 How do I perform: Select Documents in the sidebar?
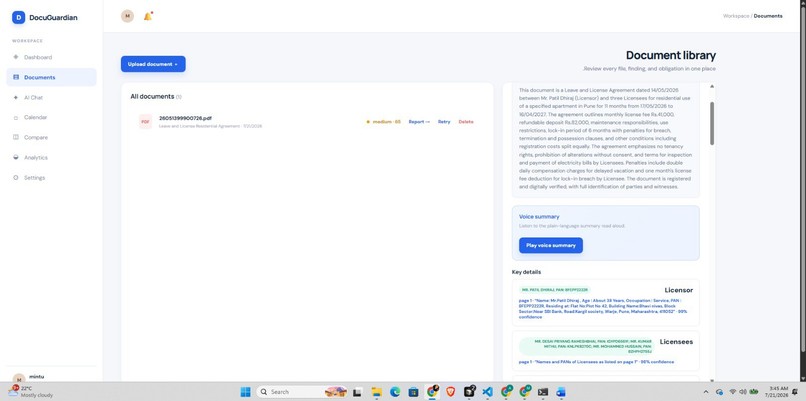coord(51,77)
